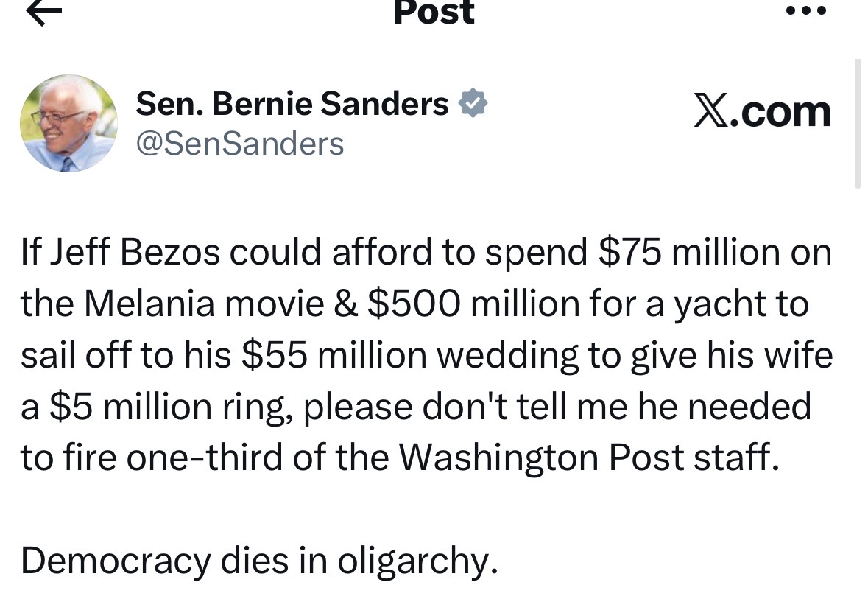
Task: Go back using the left arrow
Action: 43,12
